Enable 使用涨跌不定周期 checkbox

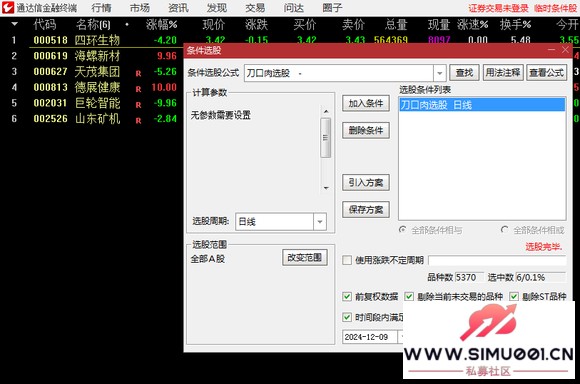[x=347, y=260]
